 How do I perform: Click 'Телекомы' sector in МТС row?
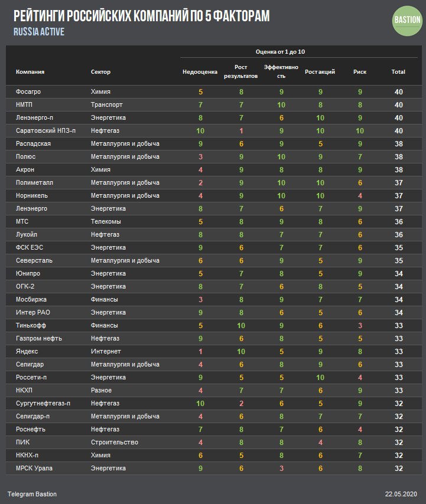[x=106, y=221]
